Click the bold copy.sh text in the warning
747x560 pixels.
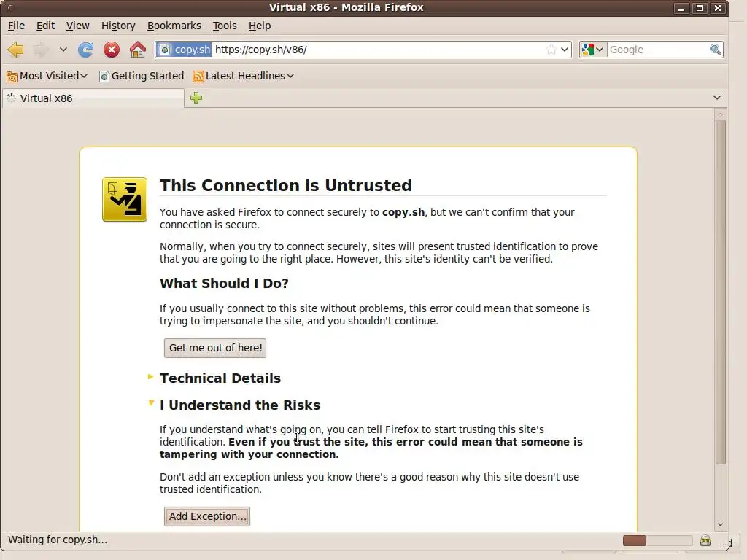click(x=403, y=212)
